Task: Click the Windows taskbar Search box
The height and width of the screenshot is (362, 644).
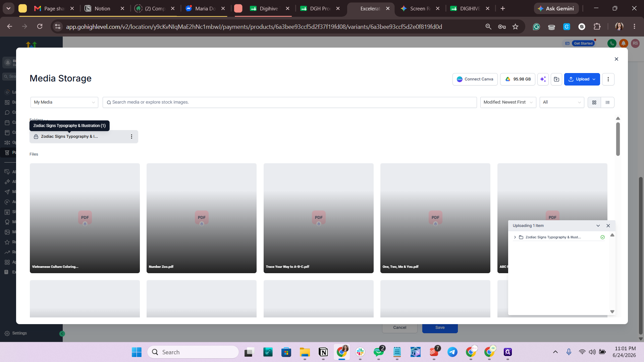Action: [x=193, y=352]
